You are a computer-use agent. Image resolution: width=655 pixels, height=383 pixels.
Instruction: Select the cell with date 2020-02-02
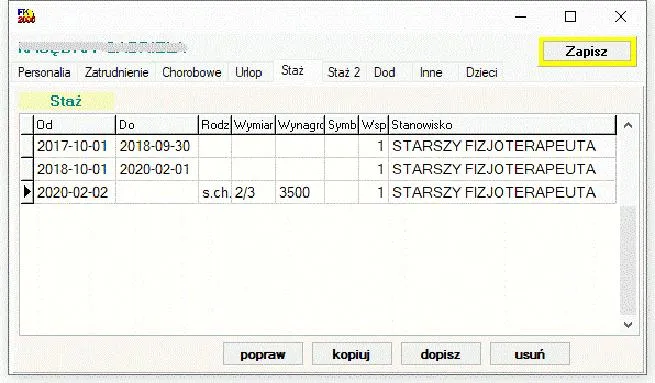(74, 192)
